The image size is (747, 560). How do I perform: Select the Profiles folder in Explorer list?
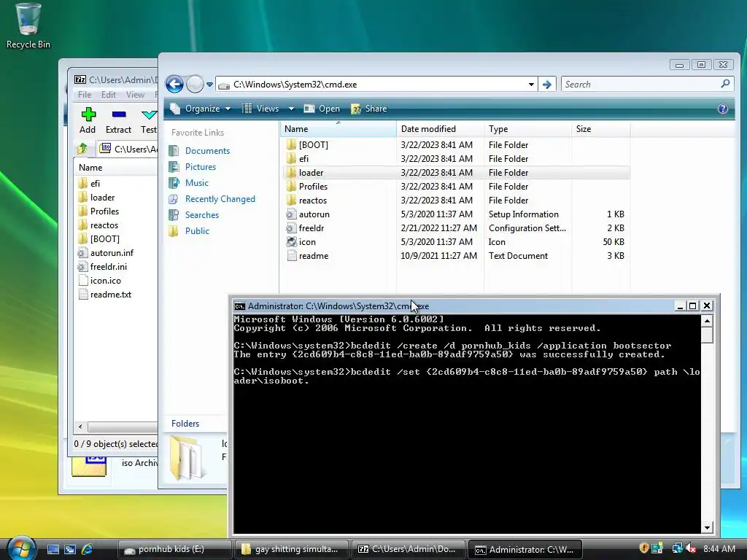[457, 186]
